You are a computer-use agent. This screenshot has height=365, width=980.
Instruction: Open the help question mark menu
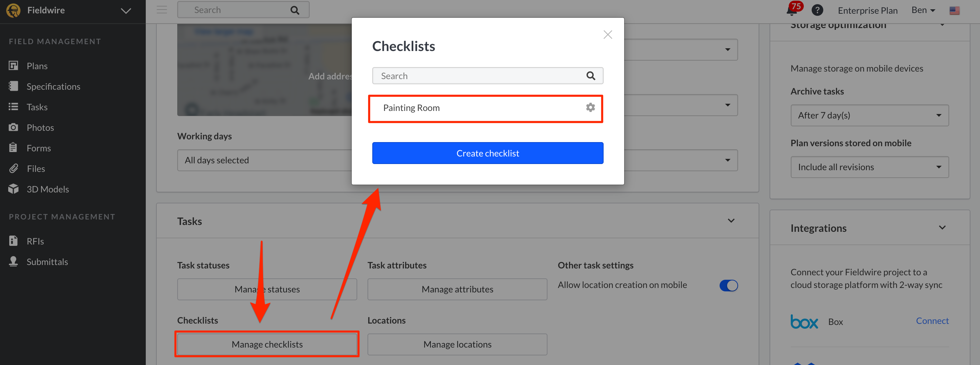click(x=817, y=10)
